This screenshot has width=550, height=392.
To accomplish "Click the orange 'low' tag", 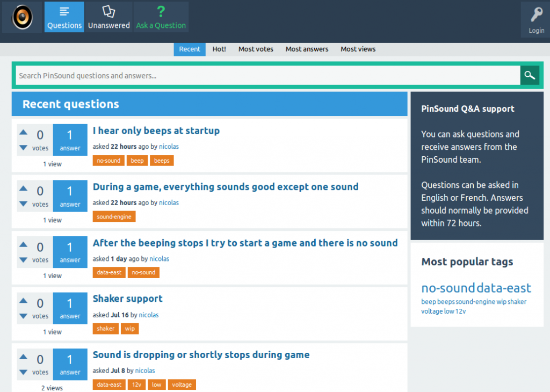I will coord(156,384).
